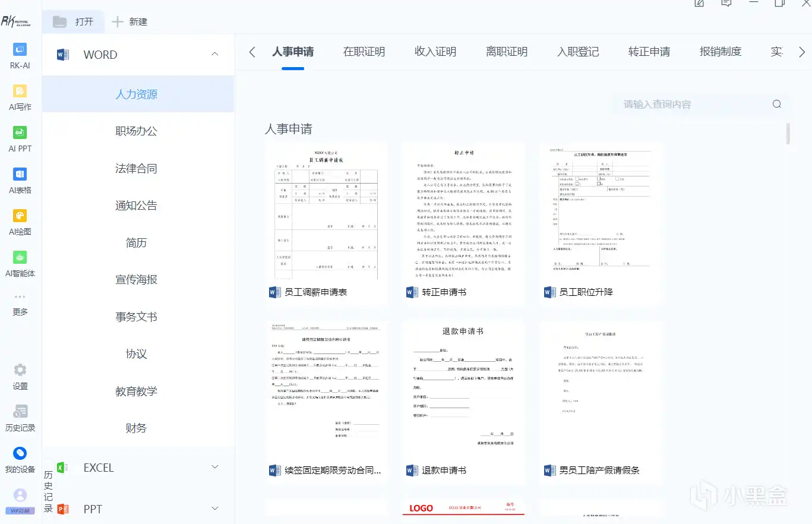
Task: Click the 男员工陪产假请假条 file name
Action: point(599,471)
